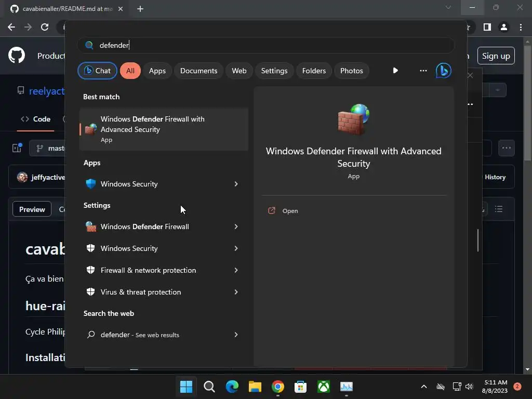Click the GitHub logo
Screen dimensions: 532x399
(17, 55)
